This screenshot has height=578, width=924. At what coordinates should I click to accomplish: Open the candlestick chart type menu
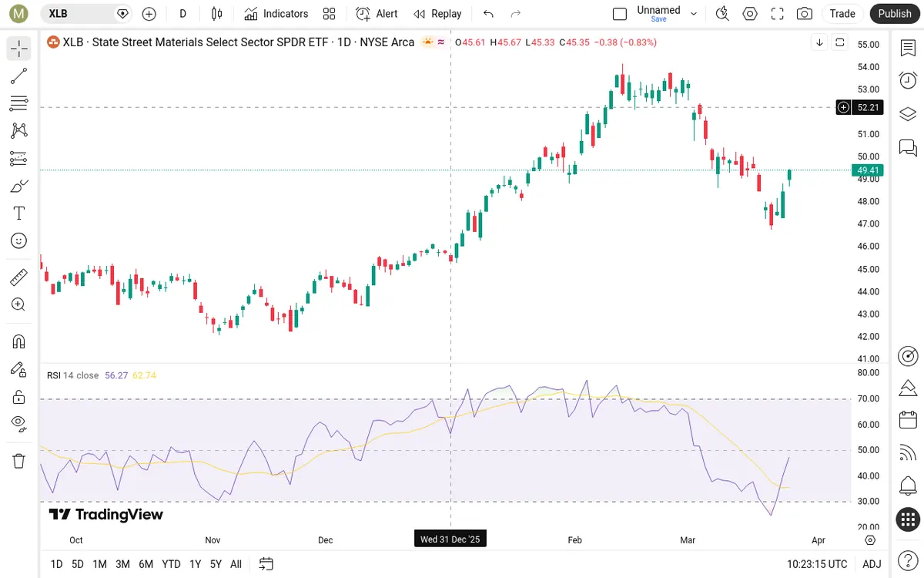tap(216, 14)
